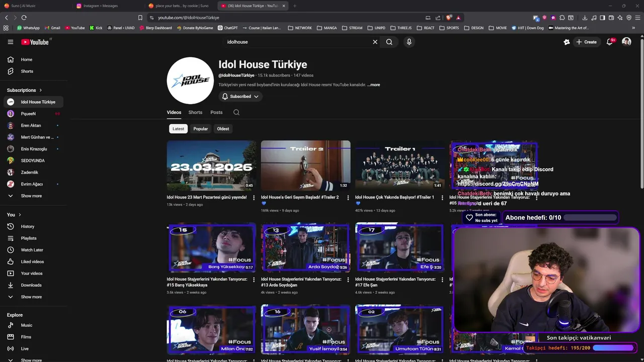
Task: Show hidden bookmarks overflow chevron
Action: [634, 28]
